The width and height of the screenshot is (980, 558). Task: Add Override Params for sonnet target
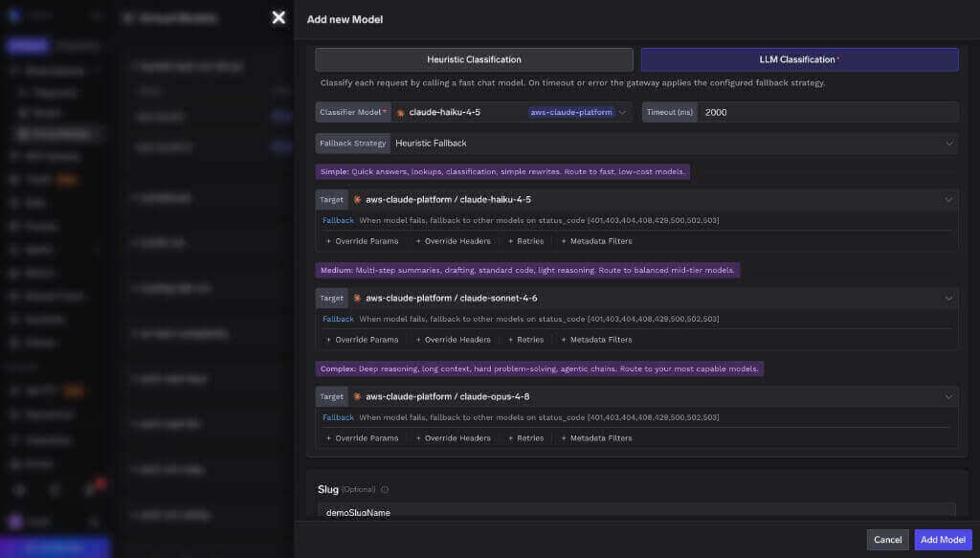coord(362,340)
